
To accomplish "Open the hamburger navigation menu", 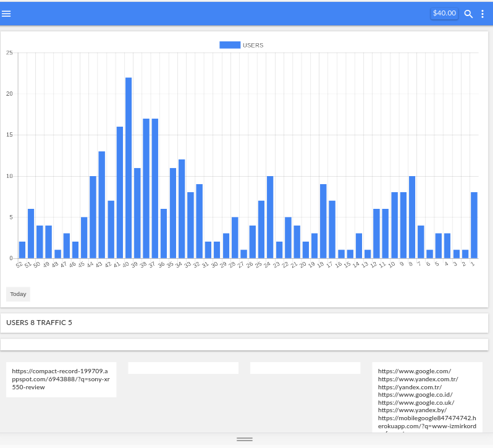I will pos(7,14).
